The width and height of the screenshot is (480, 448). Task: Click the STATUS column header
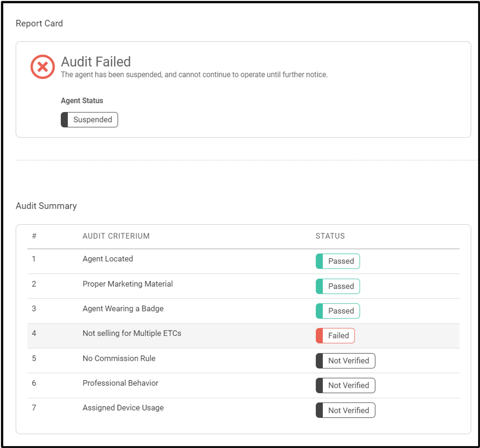click(x=330, y=236)
